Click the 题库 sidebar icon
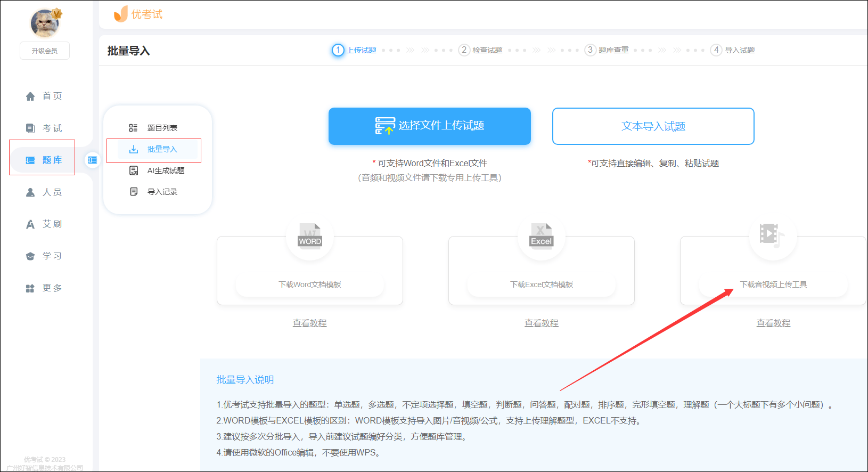868x472 pixels. pos(30,160)
